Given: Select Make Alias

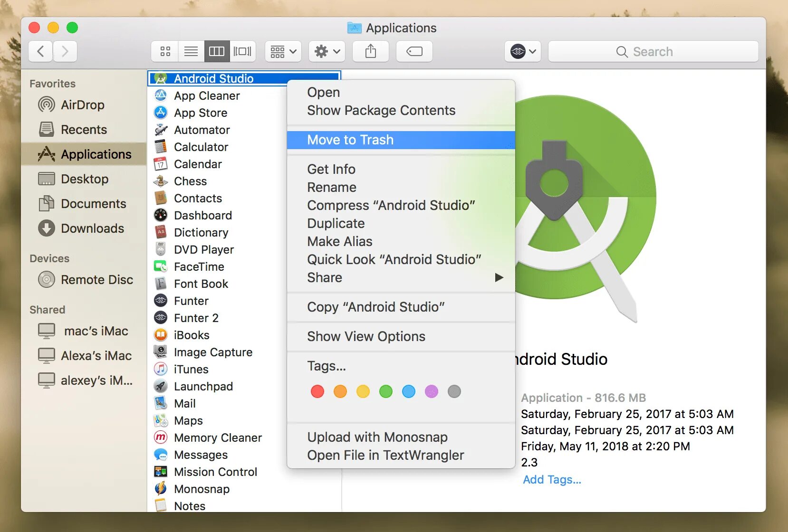Looking at the screenshot, I should tap(401, 241).
